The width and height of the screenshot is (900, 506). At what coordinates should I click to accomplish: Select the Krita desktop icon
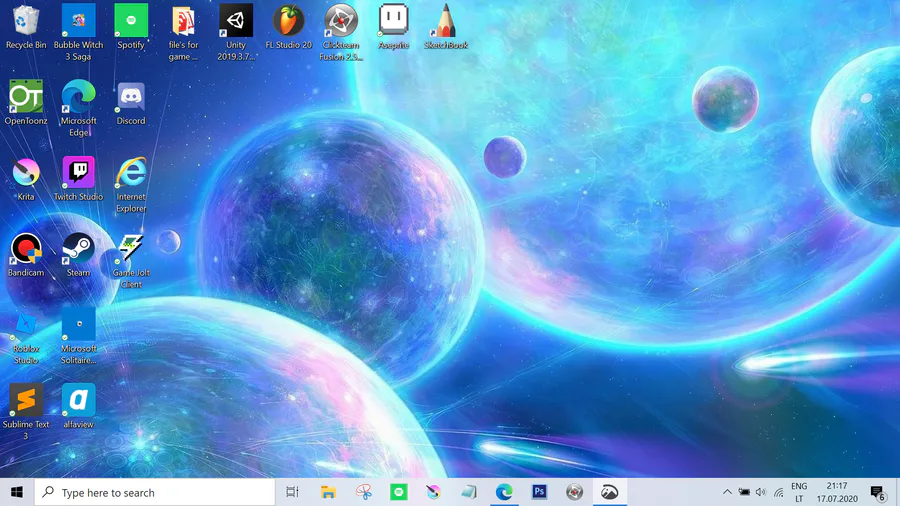click(26, 179)
